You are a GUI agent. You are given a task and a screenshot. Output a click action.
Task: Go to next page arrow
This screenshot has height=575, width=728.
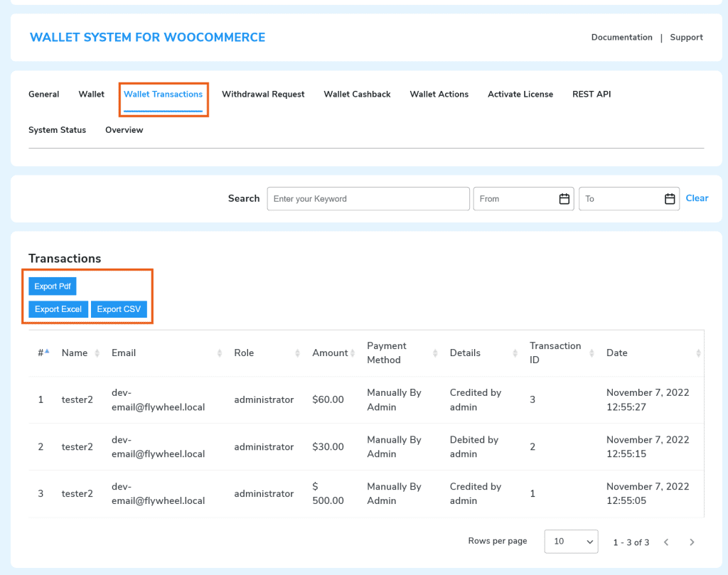tap(692, 542)
